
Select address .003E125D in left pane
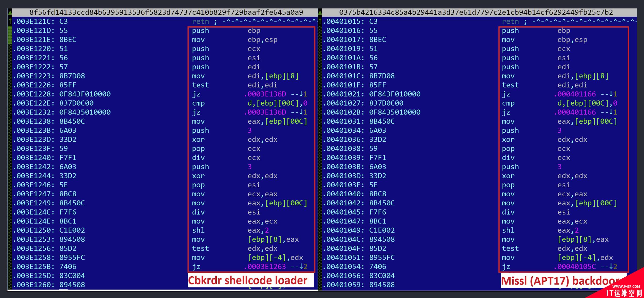coord(33,276)
